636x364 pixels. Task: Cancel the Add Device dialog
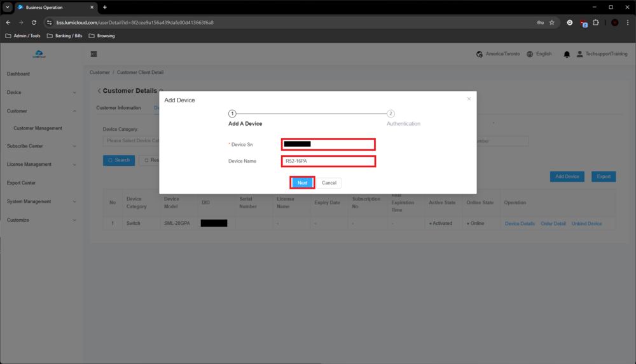[x=329, y=183]
